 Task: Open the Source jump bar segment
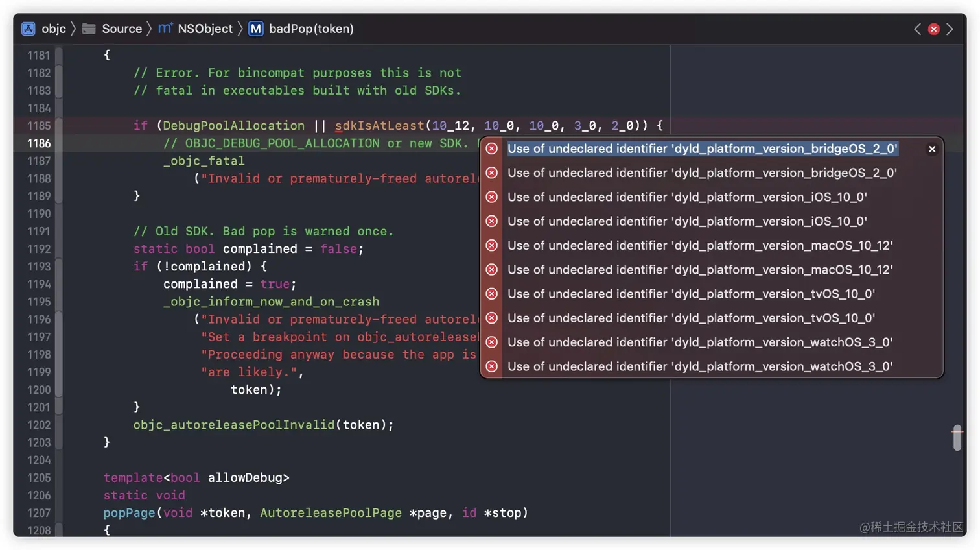(122, 29)
